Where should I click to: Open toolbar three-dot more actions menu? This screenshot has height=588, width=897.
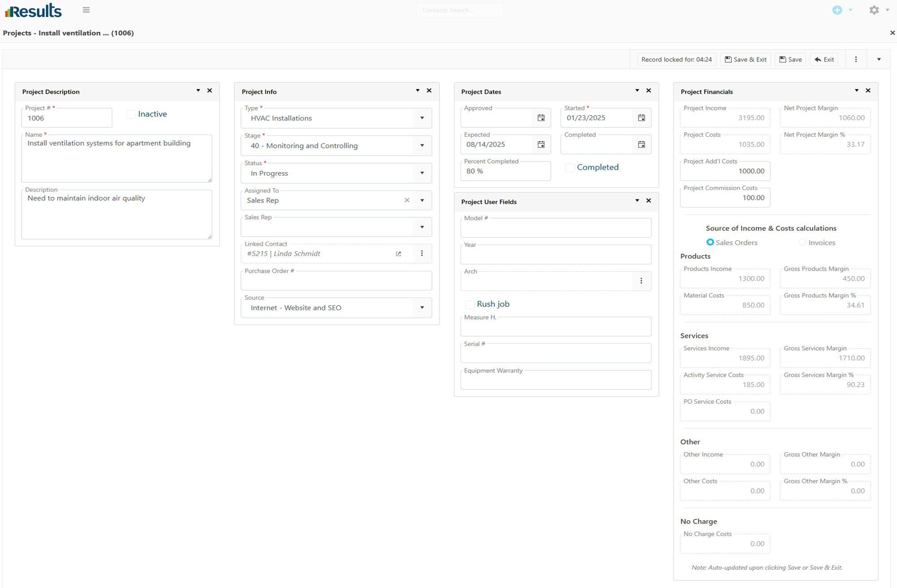click(856, 59)
